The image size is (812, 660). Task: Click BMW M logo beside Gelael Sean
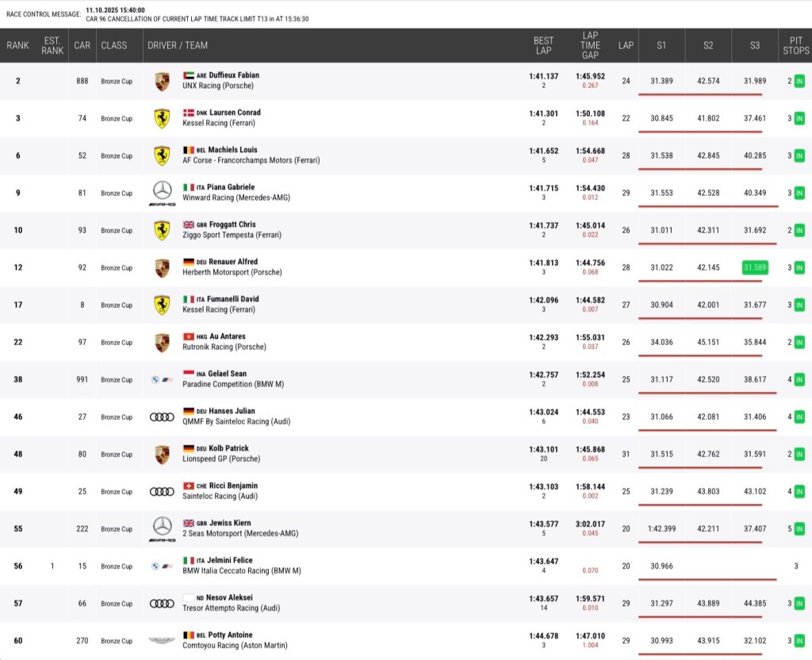pyautogui.click(x=162, y=380)
